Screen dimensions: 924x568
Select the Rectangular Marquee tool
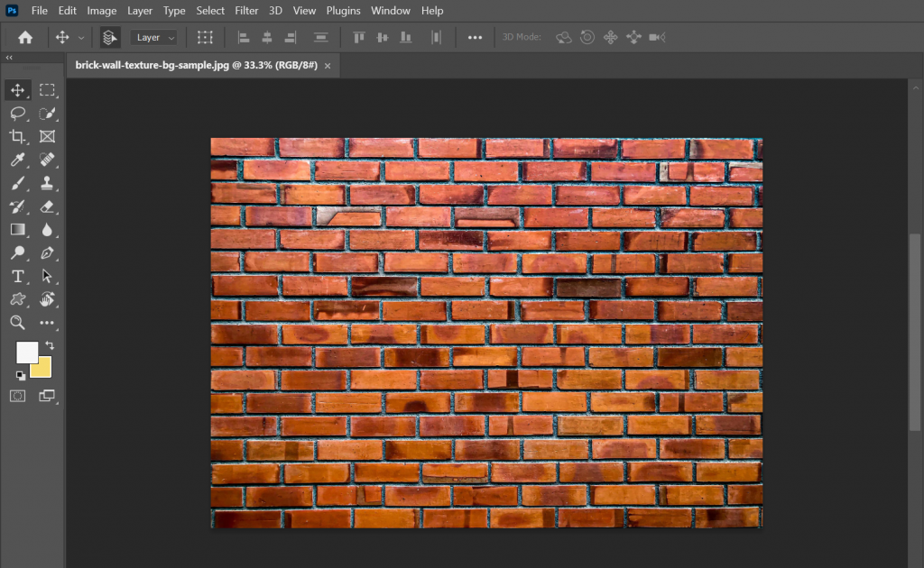pos(47,90)
